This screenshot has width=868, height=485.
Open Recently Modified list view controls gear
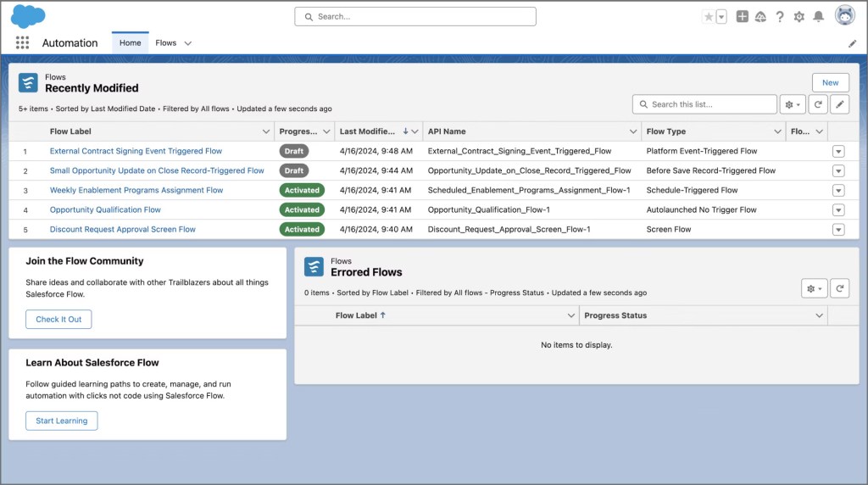[793, 104]
